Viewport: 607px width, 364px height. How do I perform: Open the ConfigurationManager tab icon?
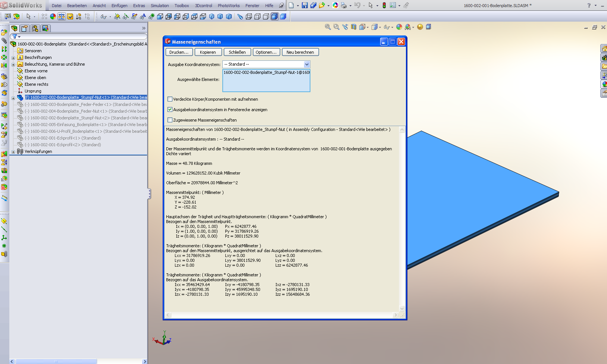point(35,28)
